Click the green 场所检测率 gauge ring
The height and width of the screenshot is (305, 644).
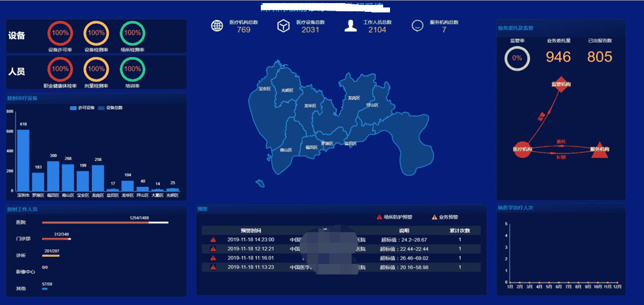click(x=132, y=33)
